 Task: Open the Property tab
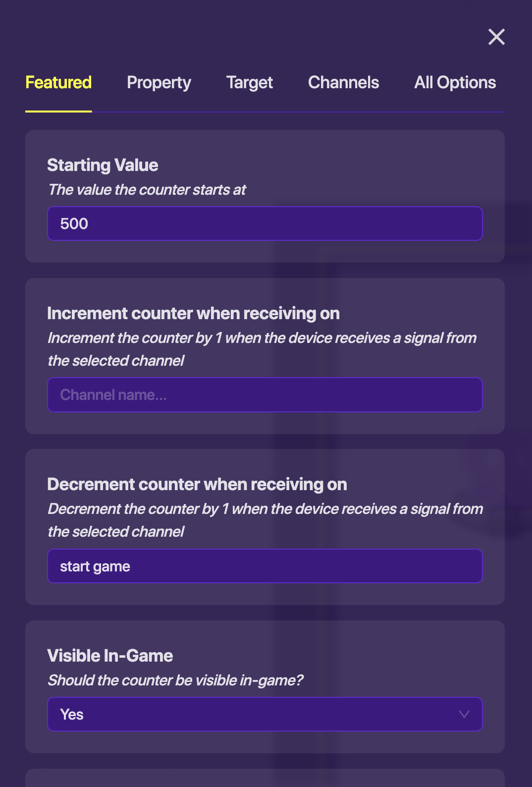click(x=159, y=82)
